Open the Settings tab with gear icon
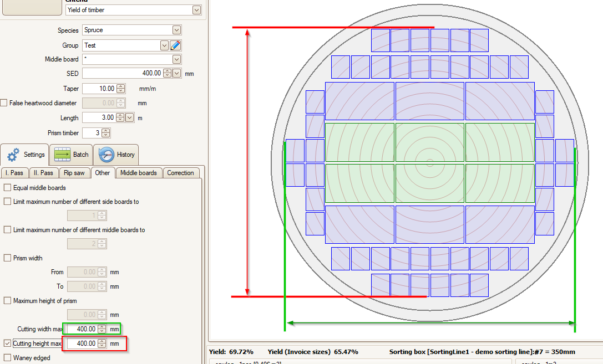Image resolution: width=603 pixels, height=364 pixels. [25, 155]
